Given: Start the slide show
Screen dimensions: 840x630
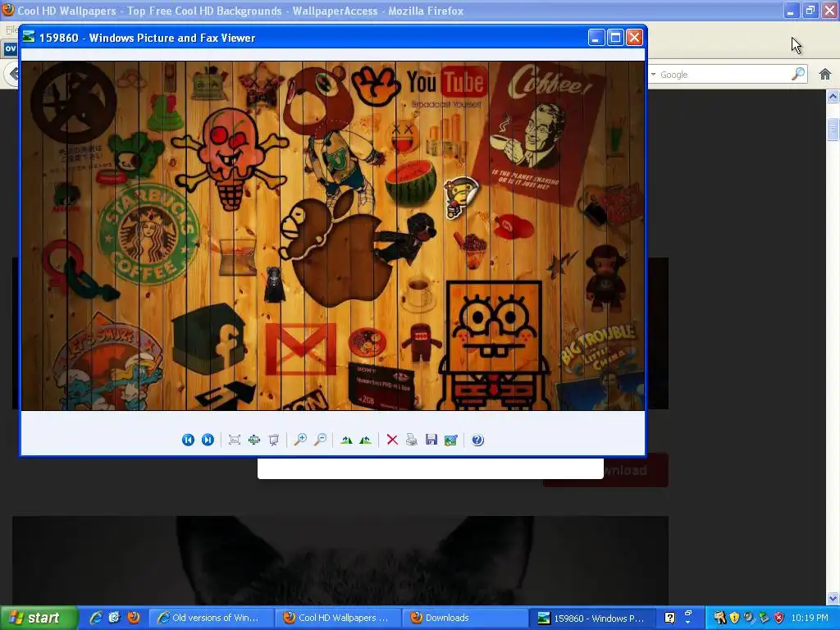Looking at the screenshot, I should coord(274,440).
